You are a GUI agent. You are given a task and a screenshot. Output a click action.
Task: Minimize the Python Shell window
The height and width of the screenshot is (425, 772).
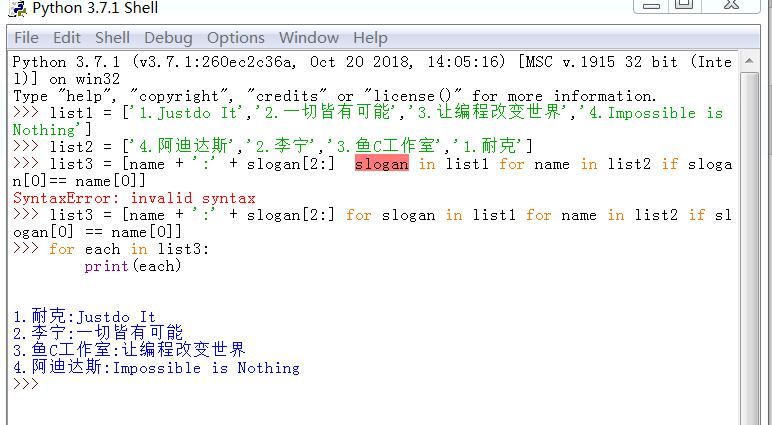click(651, 5)
